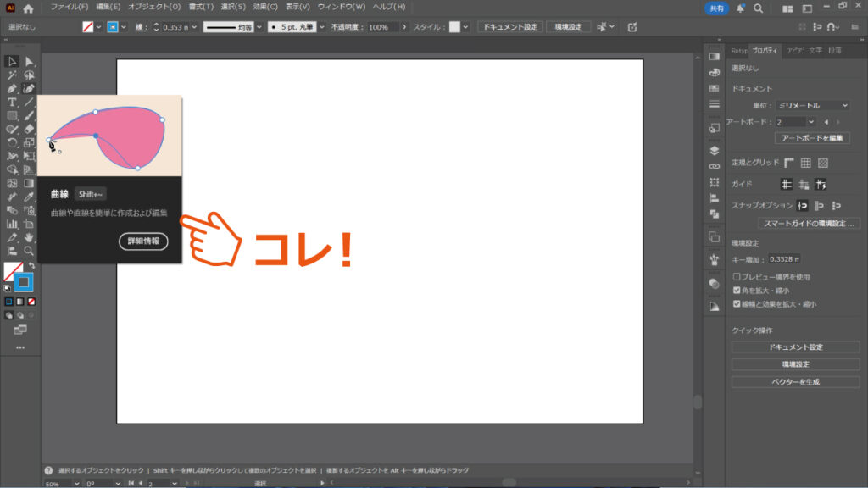Open the ファイル(F) menu
The height and width of the screenshot is (488, 868).
[69, 8]
